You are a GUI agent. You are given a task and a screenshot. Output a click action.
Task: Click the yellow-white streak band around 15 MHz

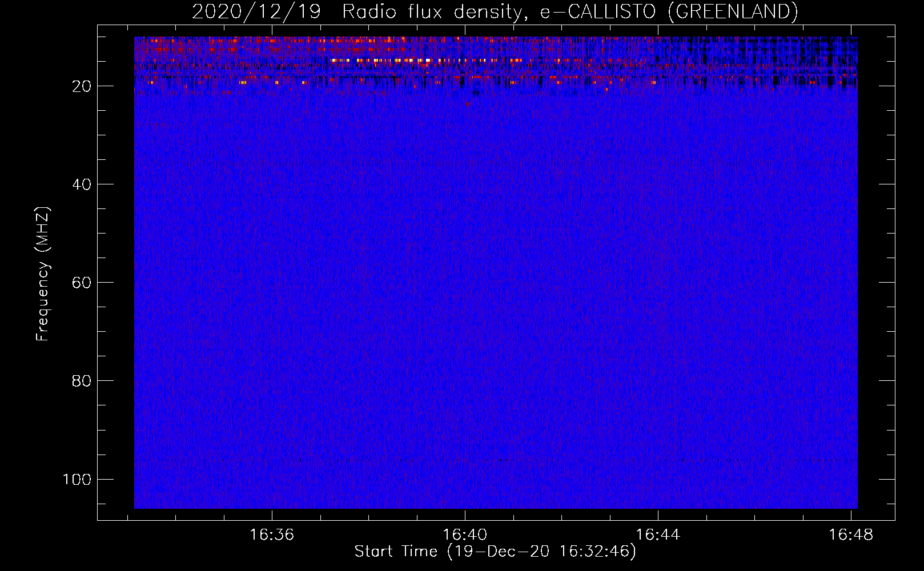428,60
